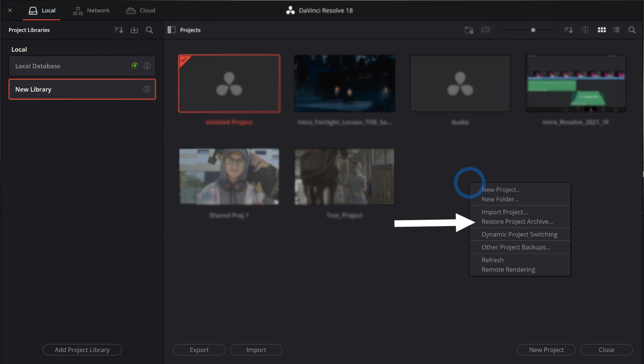Toggle the preview panel display icon

(486, 30)
